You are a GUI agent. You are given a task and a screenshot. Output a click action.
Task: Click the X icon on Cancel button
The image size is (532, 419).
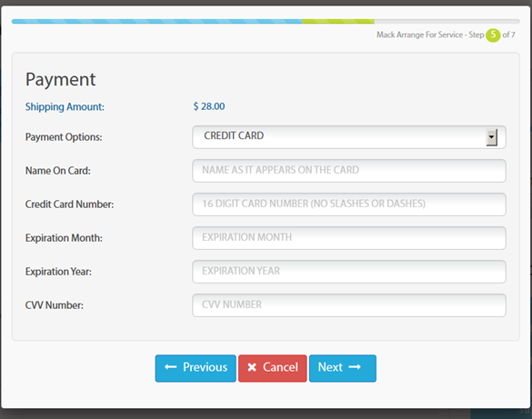(x=252, y=367)
